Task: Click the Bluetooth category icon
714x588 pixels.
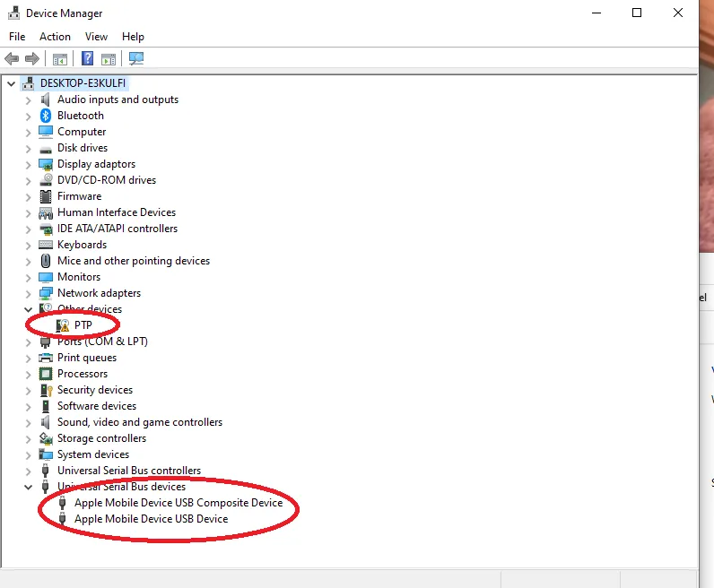Action: tap(46, 116)
